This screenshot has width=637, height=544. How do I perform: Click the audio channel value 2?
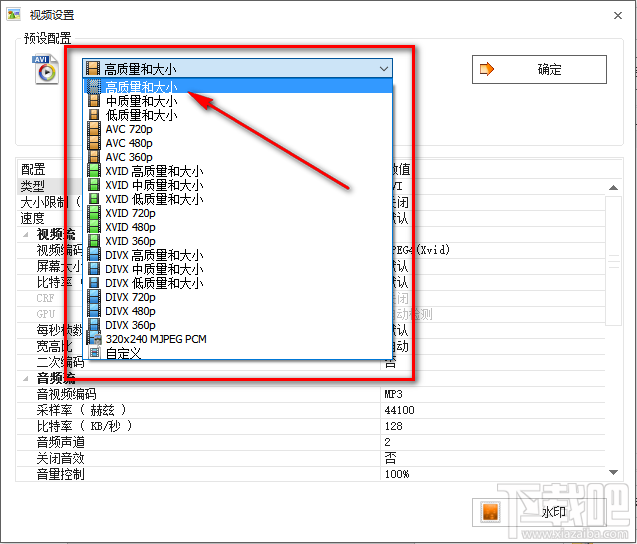pyautogui.click(x=388, y=442)
